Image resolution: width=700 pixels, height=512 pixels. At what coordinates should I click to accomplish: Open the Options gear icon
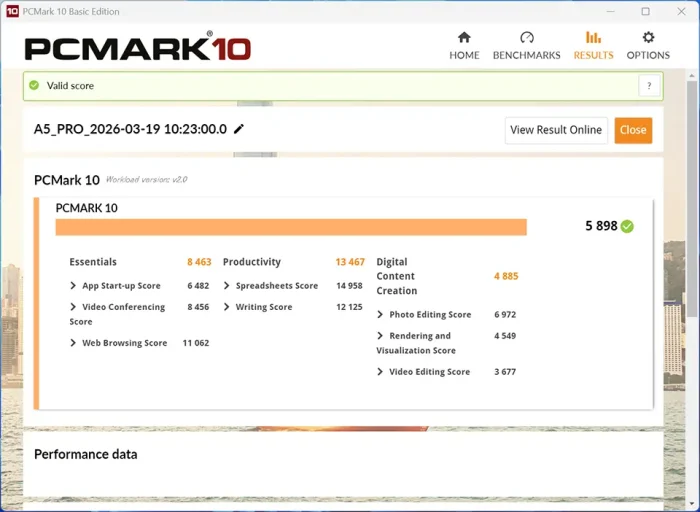point(648,38)
